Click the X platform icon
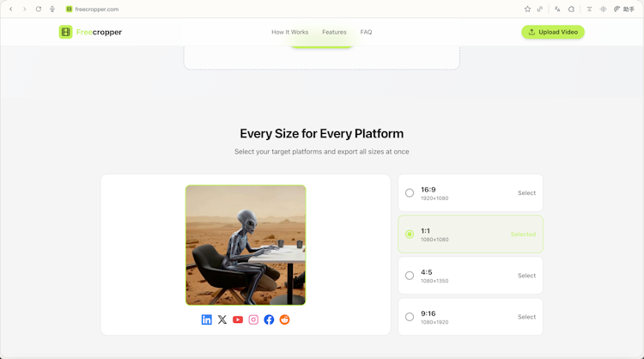Image resolution: width=644 pixels, height=359 pixels. 222,319
